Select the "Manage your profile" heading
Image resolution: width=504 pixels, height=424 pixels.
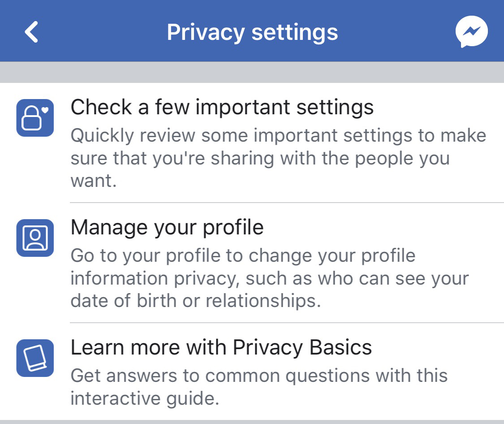point(167,228)
